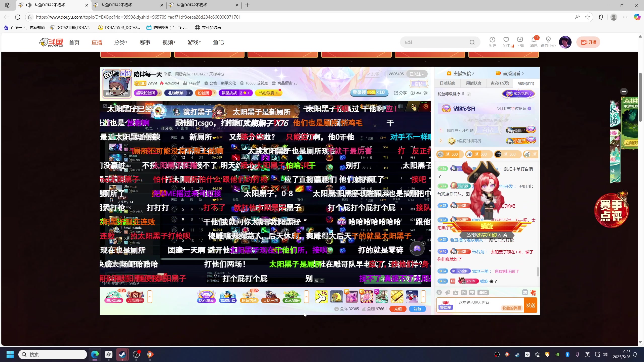Screen dimensions: 644x362
Task: Open the 集团军 group icon beside chat input
Action: click(445, 305)
